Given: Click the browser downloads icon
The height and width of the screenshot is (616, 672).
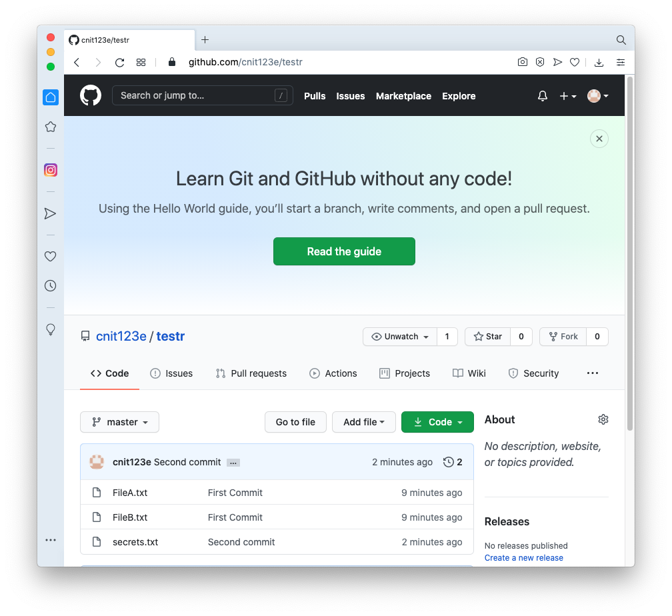Looking at the screenshot, I should tap(599, 63).
